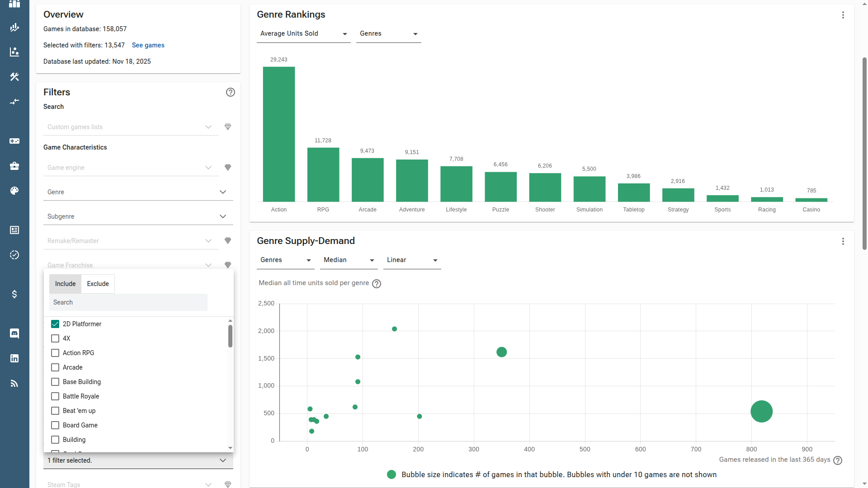Open Genre Supply-Demand three-dot menu
The height and width of the screenshot is (488, 868).
(843, 241)
